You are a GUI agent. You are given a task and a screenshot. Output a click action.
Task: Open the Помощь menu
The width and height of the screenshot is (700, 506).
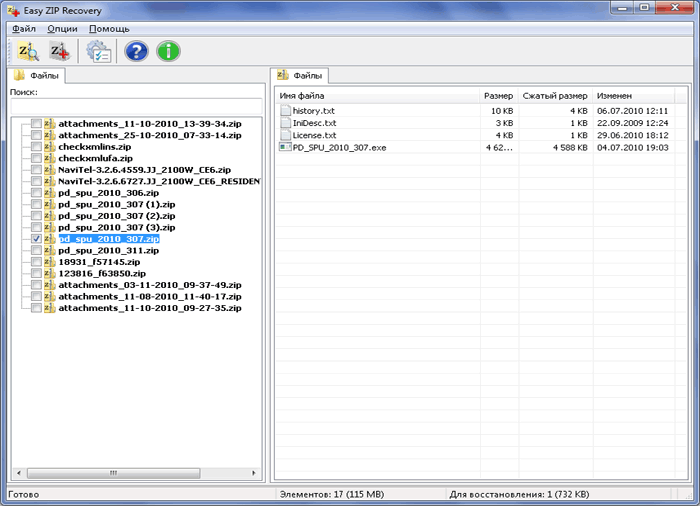point(109,29)
